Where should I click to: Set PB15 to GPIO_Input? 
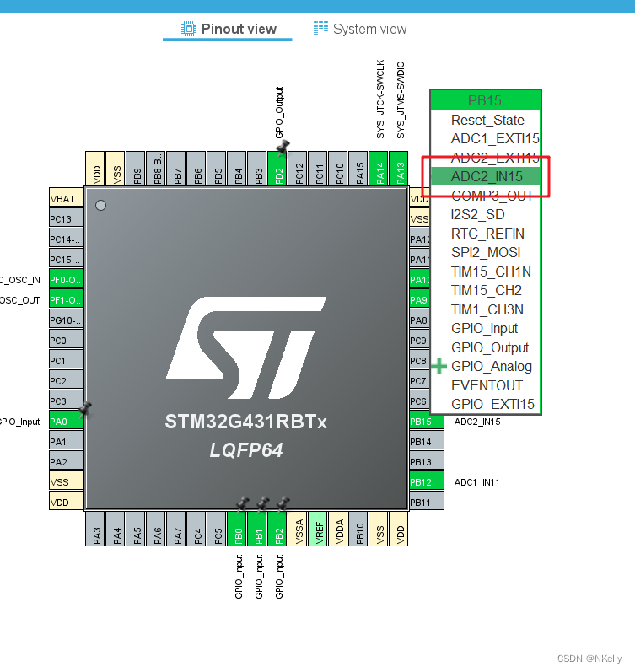(485, 329)
